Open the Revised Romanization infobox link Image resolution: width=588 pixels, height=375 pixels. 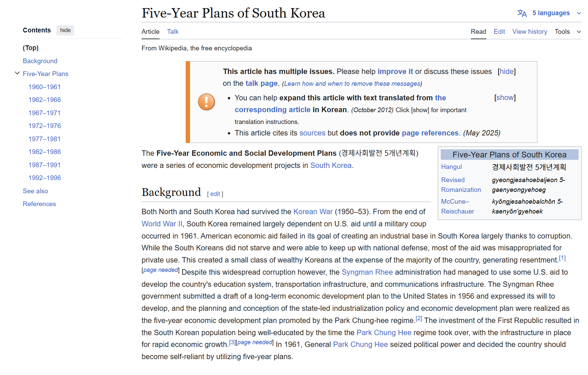tap(461, 185)
